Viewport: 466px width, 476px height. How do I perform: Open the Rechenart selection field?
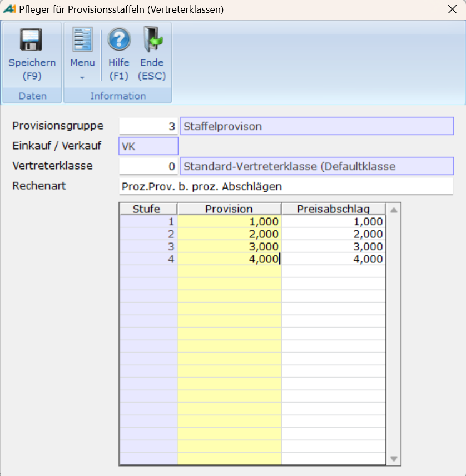coord(286,186)
